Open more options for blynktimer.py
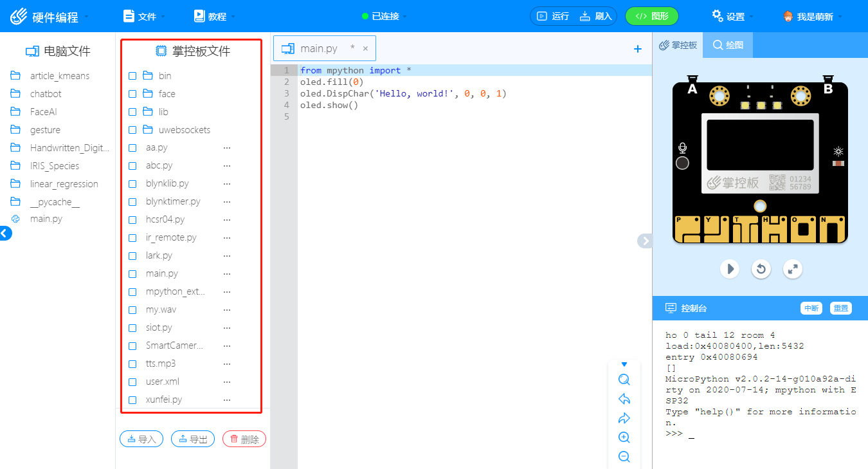The width and height of the screenshot is (868, 469). (226, 202)
